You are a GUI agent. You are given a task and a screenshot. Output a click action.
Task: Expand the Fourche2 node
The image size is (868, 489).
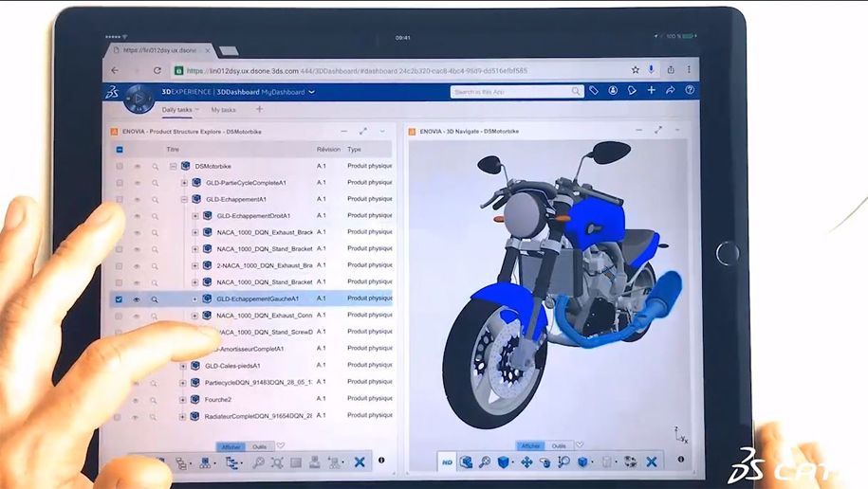tap(183, 399)
